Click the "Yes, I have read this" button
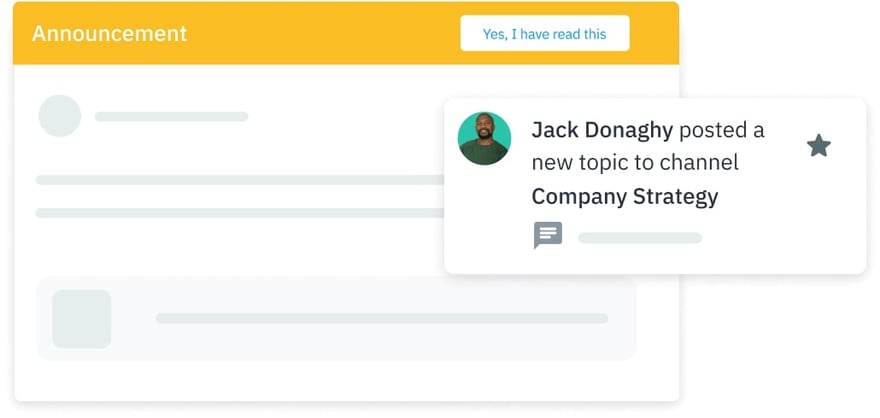This screenshot has height=418, width=880. tap(544, 34)
